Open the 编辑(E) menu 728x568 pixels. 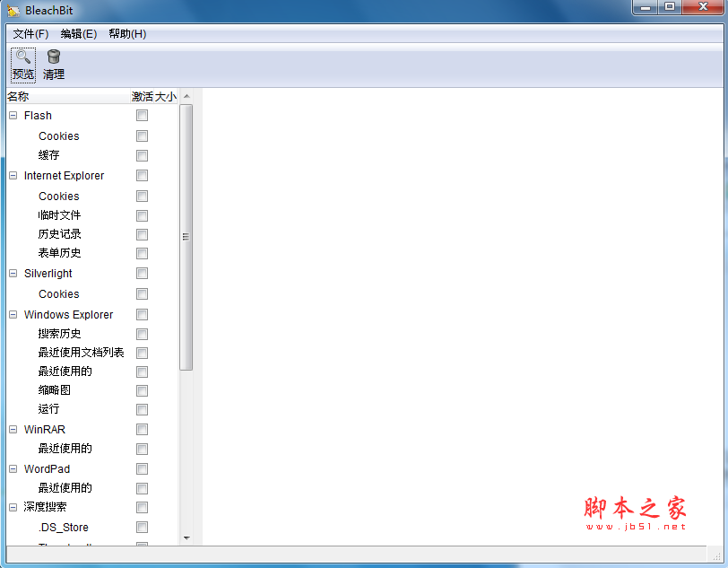coord(79,34)
